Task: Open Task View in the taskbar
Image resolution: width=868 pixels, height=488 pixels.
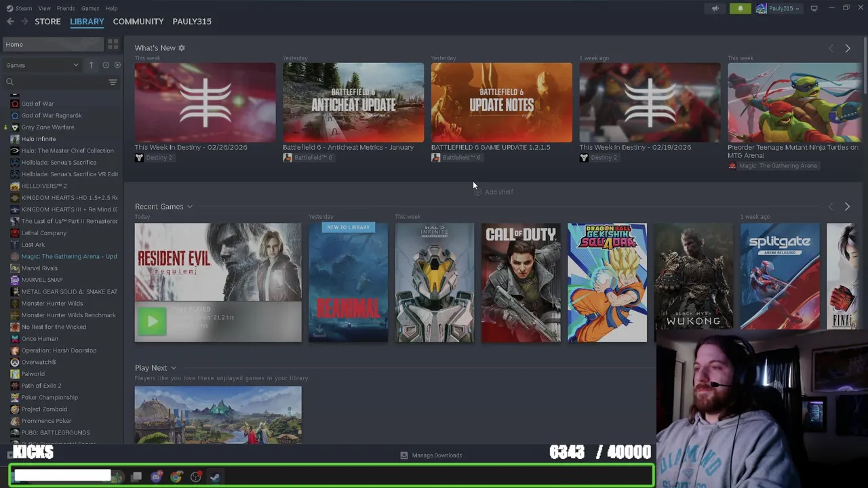Action: [x=136, y=476]
